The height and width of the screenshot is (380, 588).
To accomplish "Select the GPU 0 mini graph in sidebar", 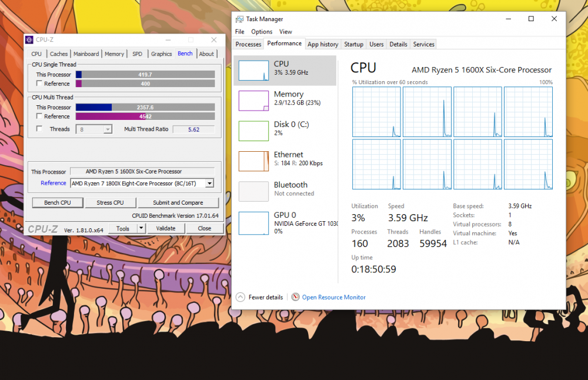I will [254, 223].
